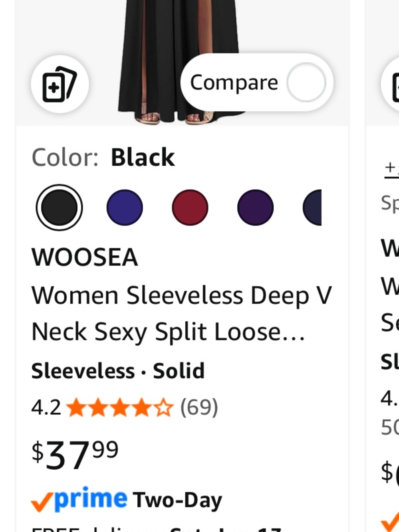Toggle the Compare switch

click(x=306, y=83)
